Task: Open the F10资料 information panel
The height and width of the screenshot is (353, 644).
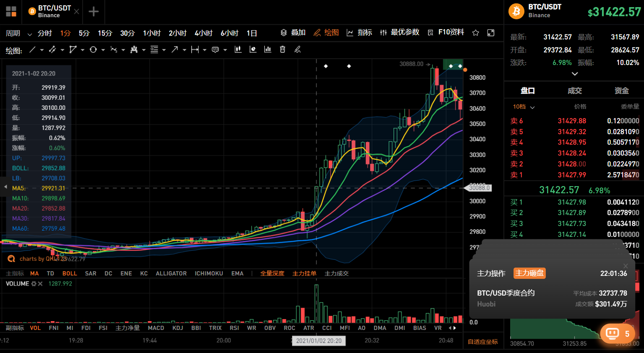Action: (x=451, y=33)
